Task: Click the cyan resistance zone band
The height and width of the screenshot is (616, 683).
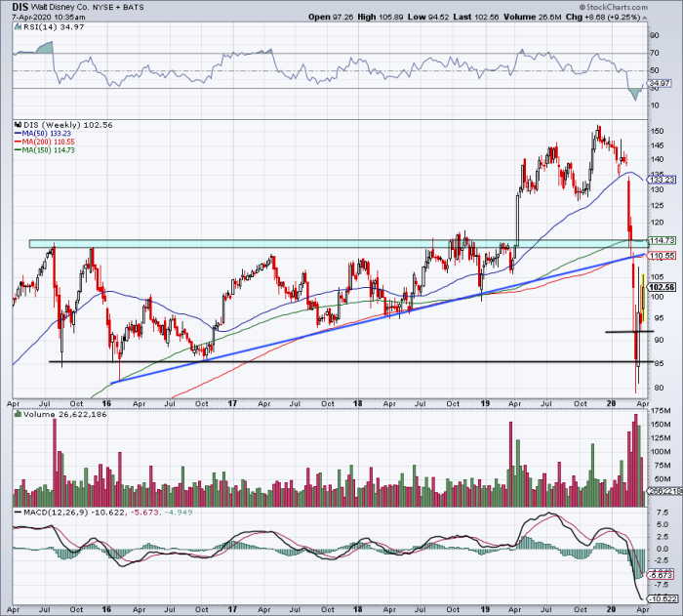Action: [x=339, y=244]
